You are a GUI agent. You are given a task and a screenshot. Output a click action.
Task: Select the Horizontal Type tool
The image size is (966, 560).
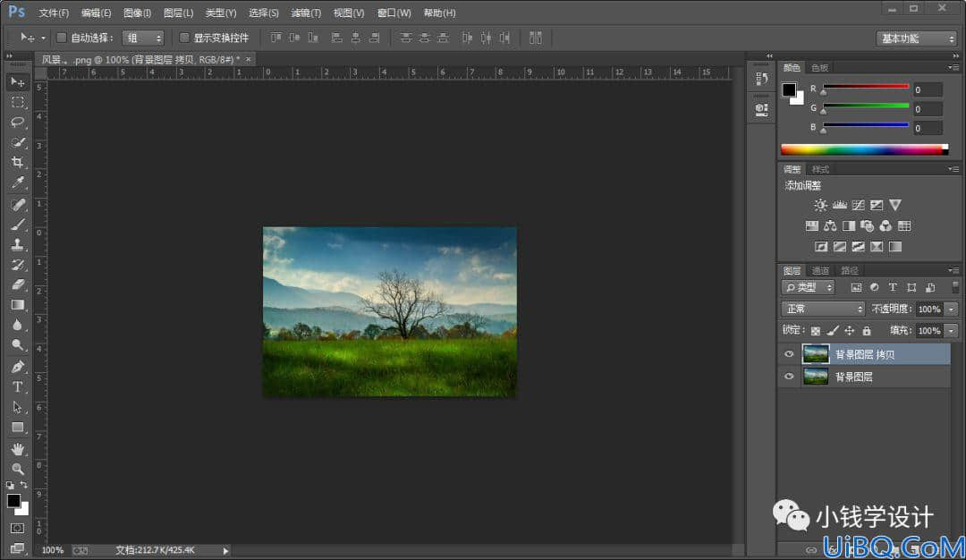[x=17, y=386]
